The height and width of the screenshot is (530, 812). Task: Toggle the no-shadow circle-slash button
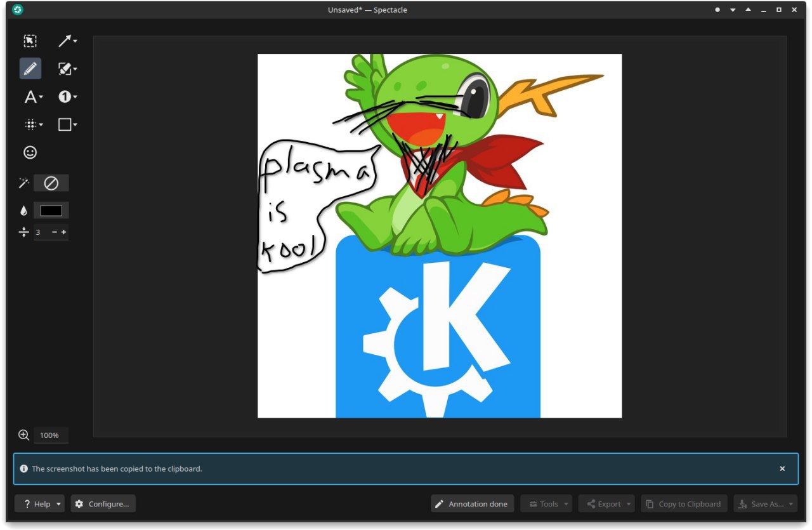(x=51, y=183)
